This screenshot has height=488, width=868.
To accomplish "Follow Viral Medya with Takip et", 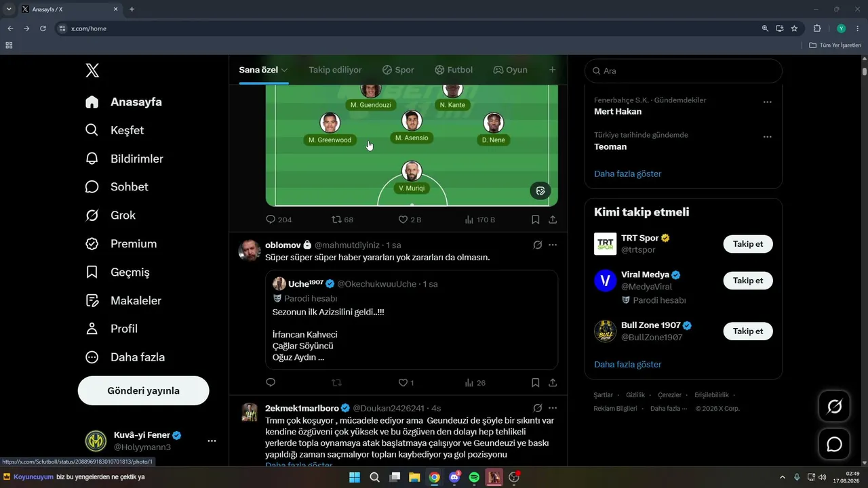I will 748,281.
